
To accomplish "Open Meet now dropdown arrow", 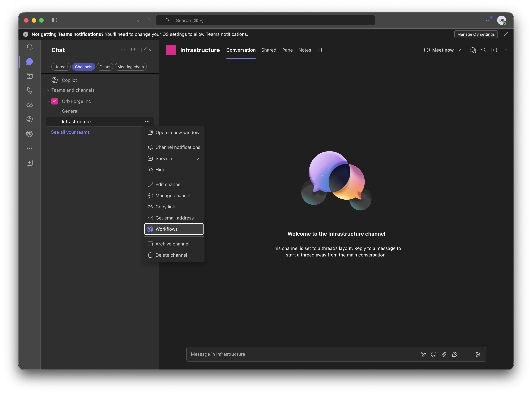I will coord(459,50).
